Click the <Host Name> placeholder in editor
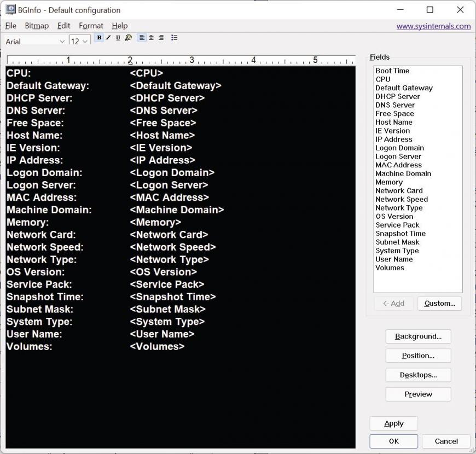The image size is (476, 454). [x=162, y=135]
